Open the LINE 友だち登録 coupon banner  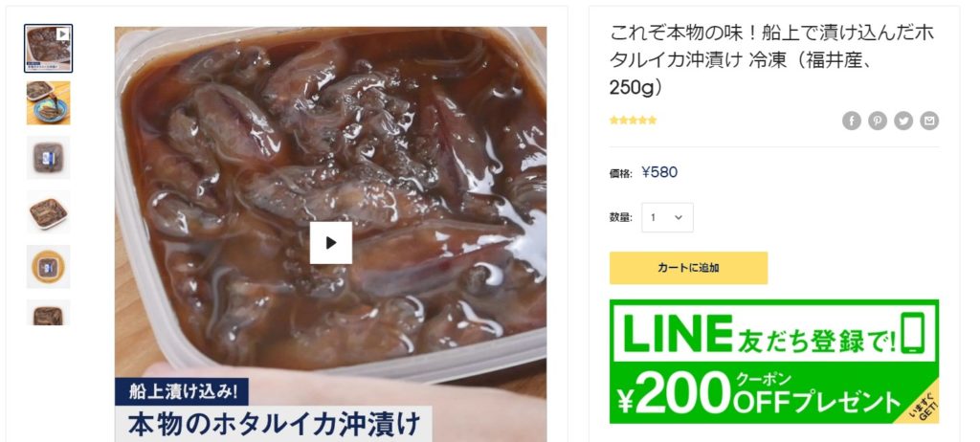[773, 362]
